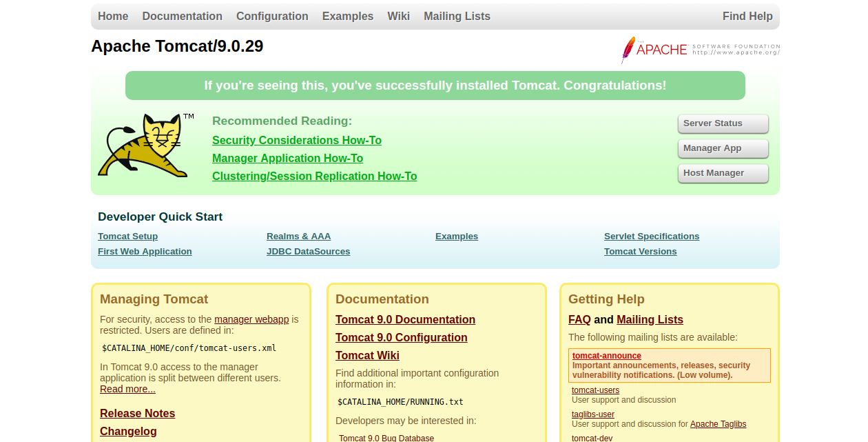The height and width of the screenshot is (442, 868).
Task: Click the Documentation box heading
Action: (x=382, y=299)
